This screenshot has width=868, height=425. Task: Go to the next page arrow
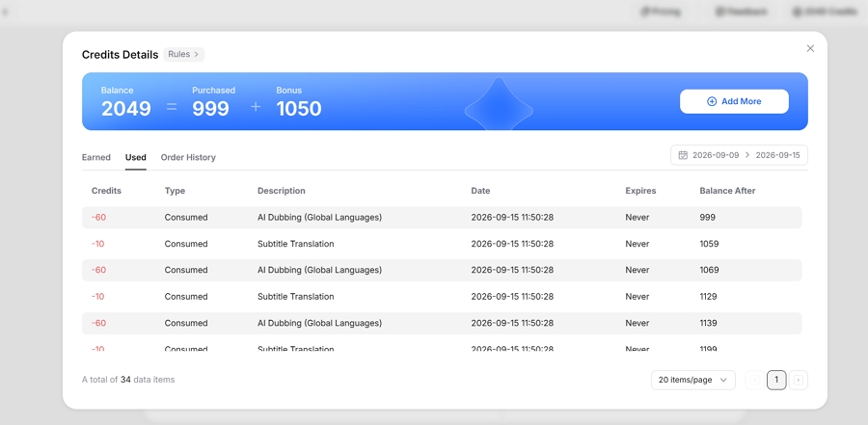coord(799,380)
